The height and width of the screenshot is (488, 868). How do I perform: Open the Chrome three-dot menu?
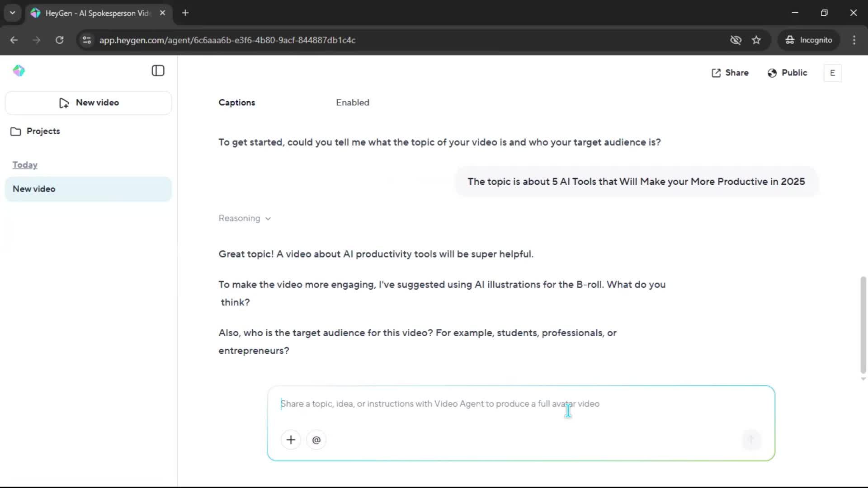tap(854, 40)
